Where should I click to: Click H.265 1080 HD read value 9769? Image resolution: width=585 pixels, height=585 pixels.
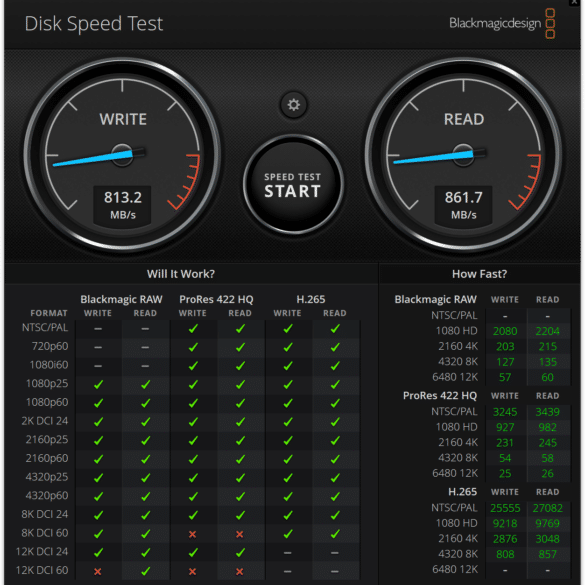pyautogui.click(x=547, y=523)
